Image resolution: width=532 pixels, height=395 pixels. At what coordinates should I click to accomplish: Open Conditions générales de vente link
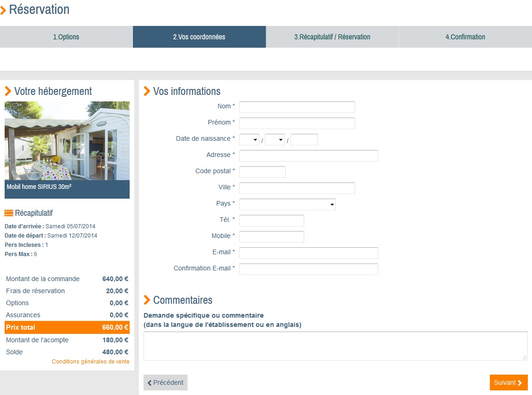[91, 361]
